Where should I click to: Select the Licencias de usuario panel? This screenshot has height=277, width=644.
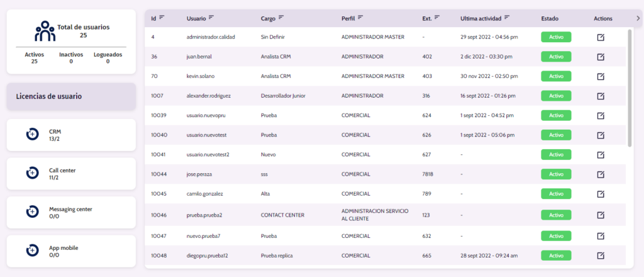click(x=71, y=96)
